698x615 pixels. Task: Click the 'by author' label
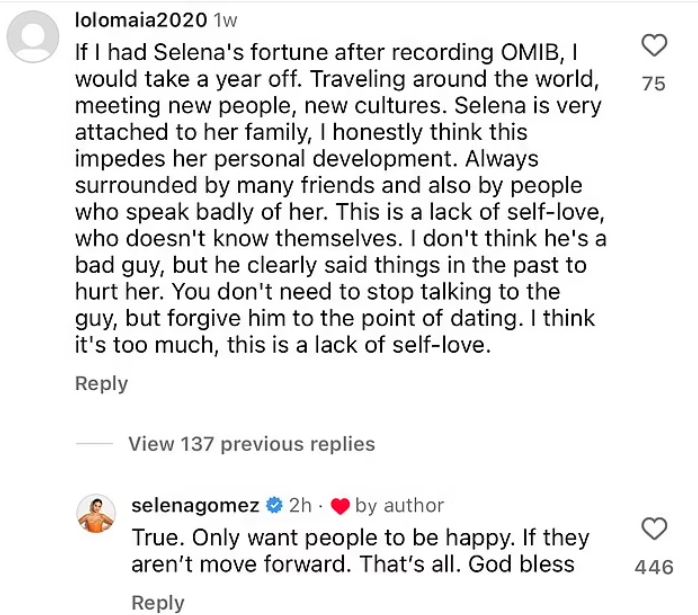coord(399,505)
